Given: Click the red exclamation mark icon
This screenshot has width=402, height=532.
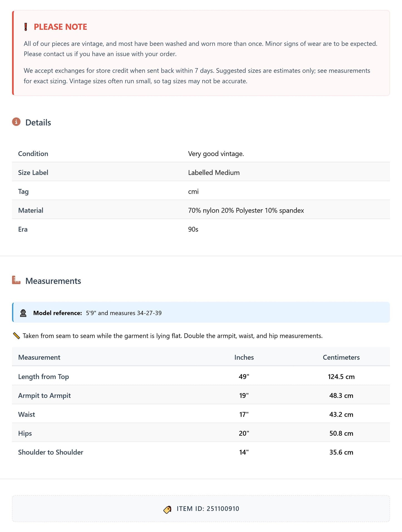Looking at the screenshot, I should coord(26,27).
